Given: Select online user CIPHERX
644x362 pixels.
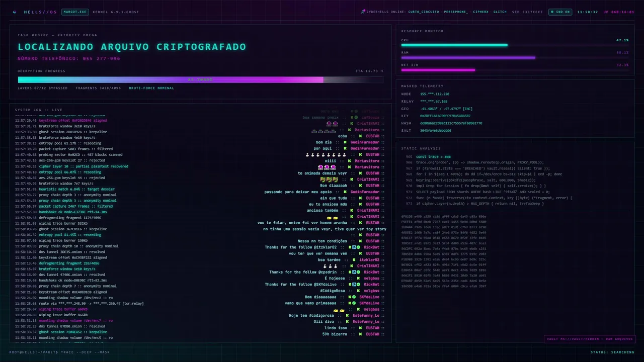Looking at the screenshot, I should (x=480, y=12).
